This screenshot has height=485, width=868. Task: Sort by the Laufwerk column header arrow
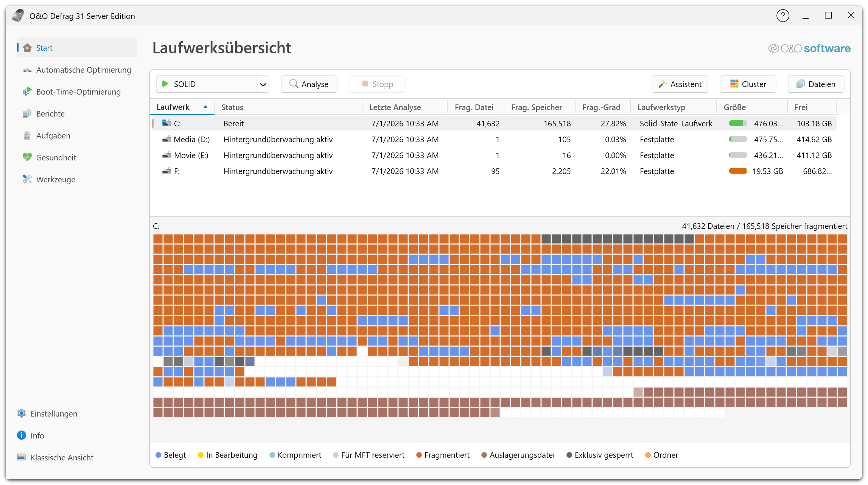205,107
